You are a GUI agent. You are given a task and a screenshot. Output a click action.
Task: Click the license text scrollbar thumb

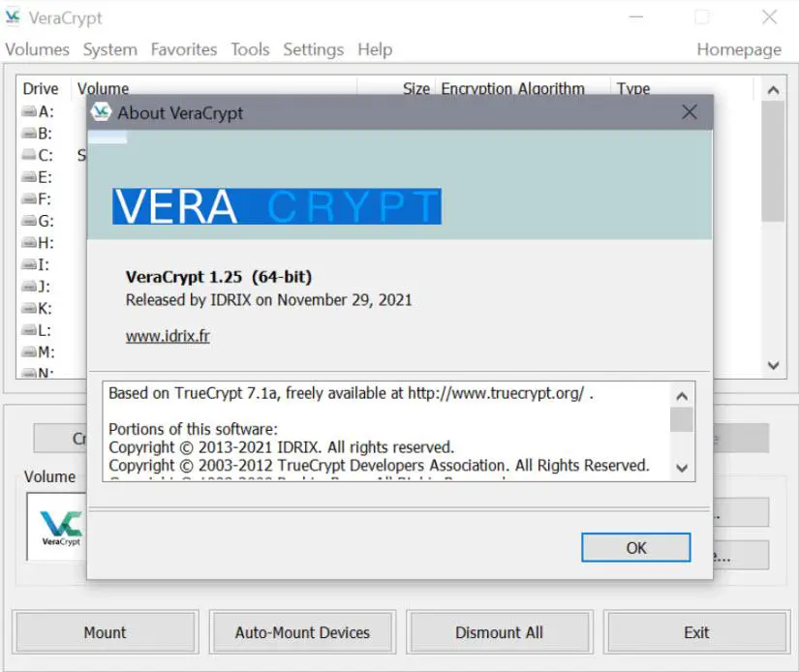click(x=682, y=419)
